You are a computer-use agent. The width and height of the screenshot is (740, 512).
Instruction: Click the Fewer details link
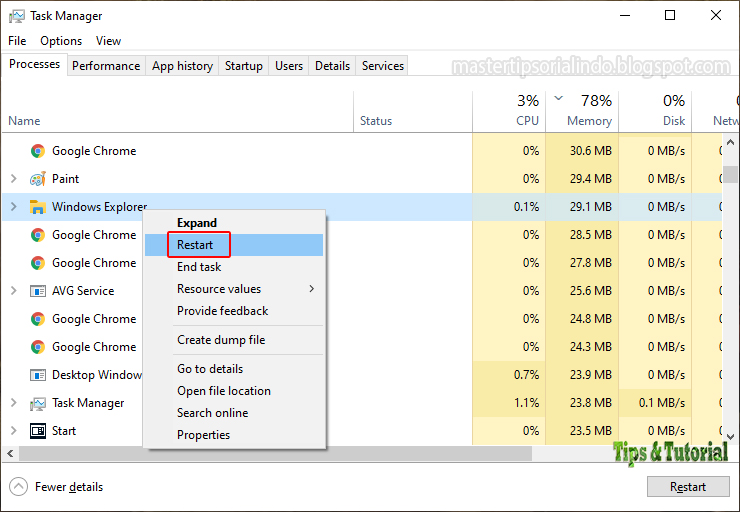69,487
